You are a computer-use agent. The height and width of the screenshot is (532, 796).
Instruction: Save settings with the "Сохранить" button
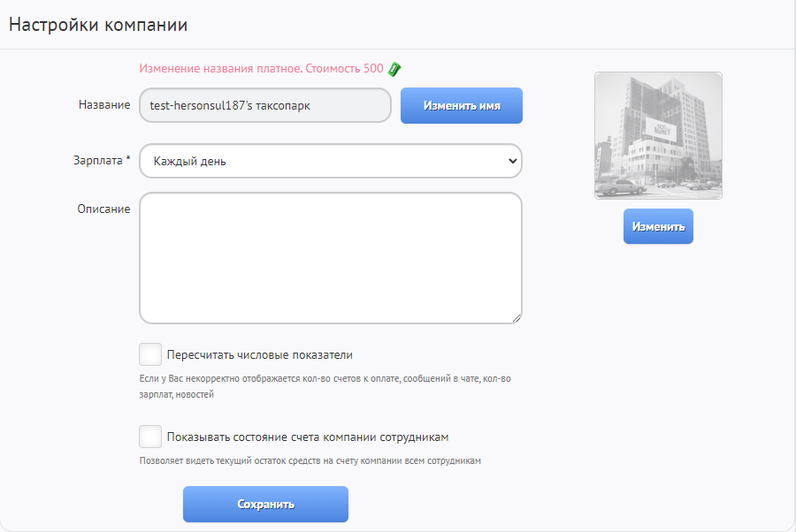[x=265, y=505]
